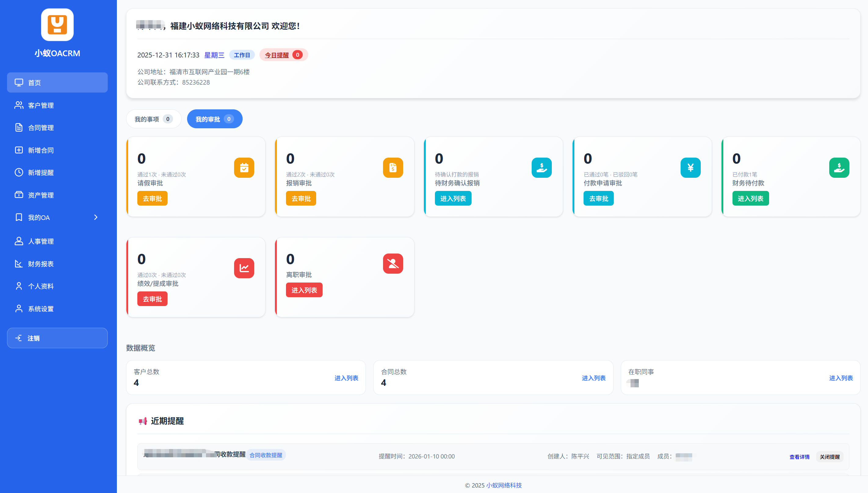Click the red crossed-out user icon on 离职审批 card
The width and height of the screenshot is (868, 493).
pyautogui.click(x=393, y=263)
